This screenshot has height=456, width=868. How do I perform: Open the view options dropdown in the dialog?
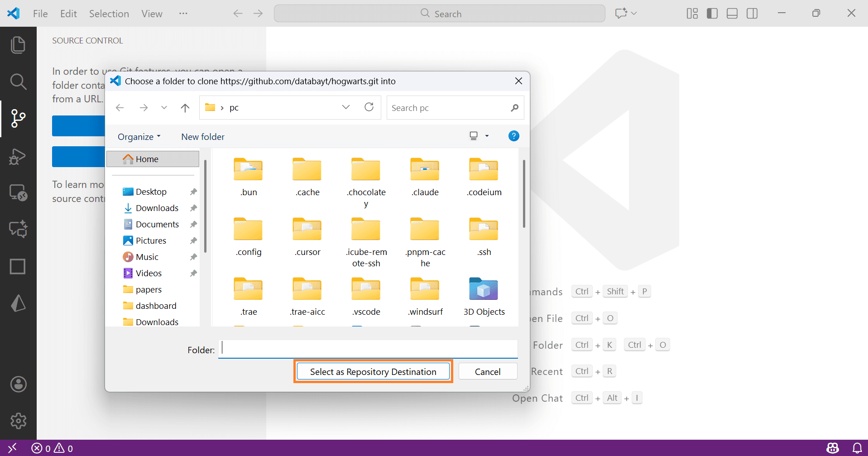tap(487, 135)
